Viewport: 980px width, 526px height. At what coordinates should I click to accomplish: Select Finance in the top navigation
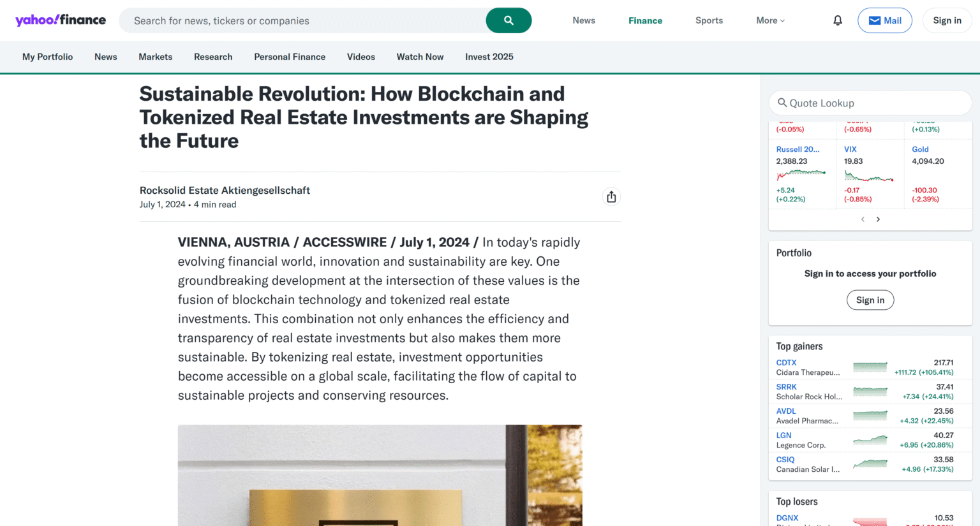click(x=645, y=20)
